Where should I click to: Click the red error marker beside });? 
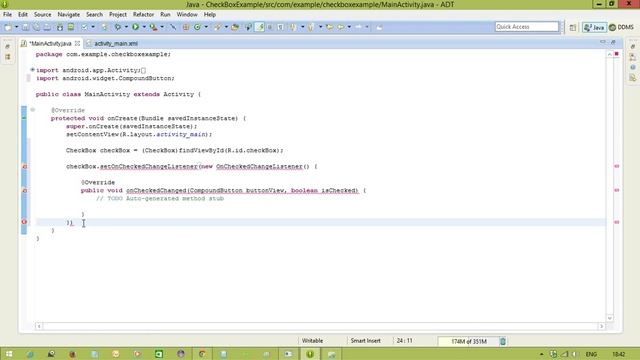pos(24,222)
